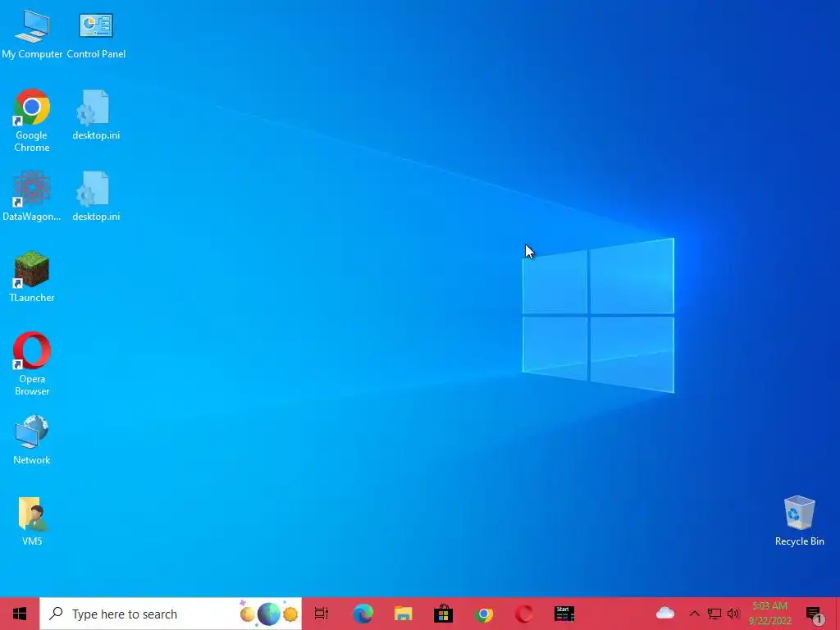Image resolution: width=840 pixels, height=630 pixels.
Task: Launch Chrome from the taskbar
Action: click(484, 614)
